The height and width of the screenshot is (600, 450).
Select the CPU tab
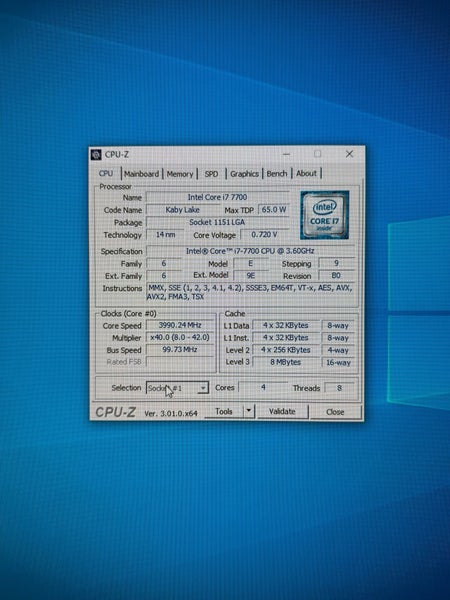coord(106,173)
